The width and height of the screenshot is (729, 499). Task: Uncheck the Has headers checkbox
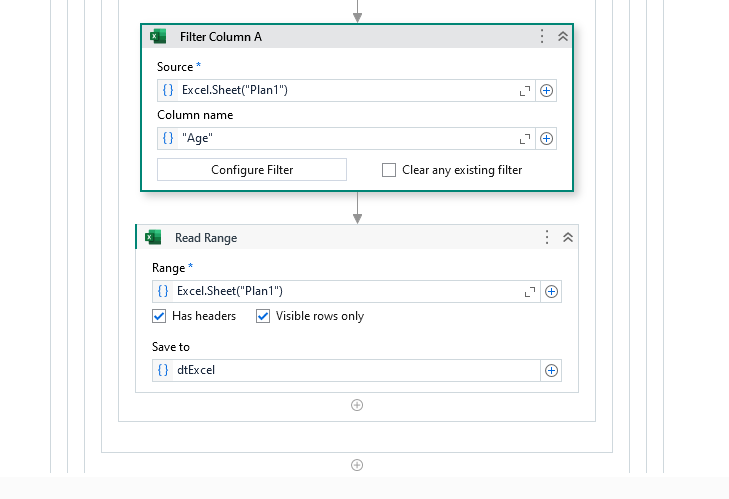159,316
